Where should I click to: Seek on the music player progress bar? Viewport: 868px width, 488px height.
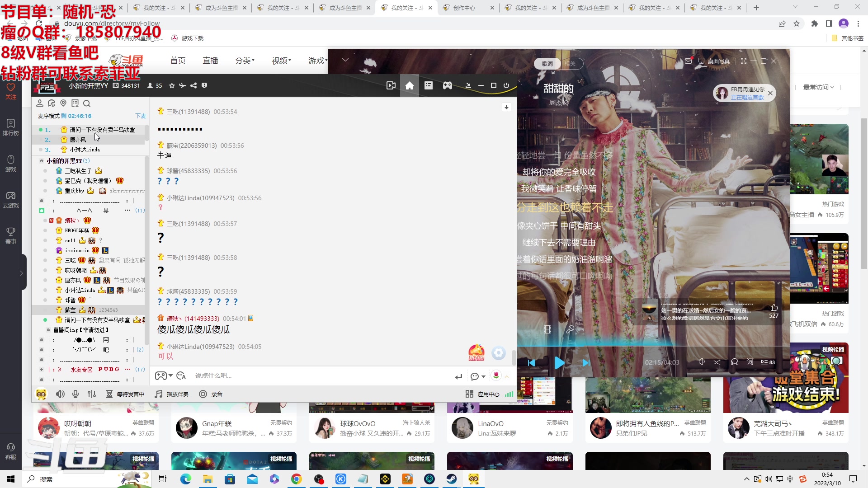[x=653, y=346]
